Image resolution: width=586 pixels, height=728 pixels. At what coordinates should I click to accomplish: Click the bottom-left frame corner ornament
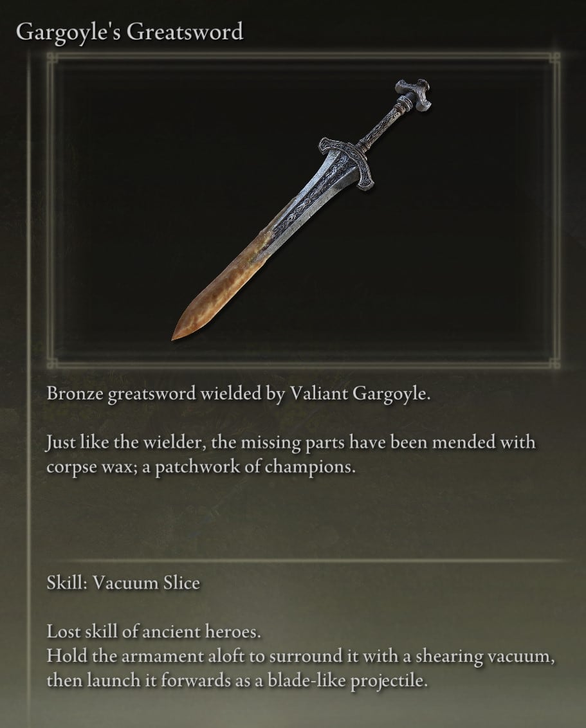click(52, 363)
